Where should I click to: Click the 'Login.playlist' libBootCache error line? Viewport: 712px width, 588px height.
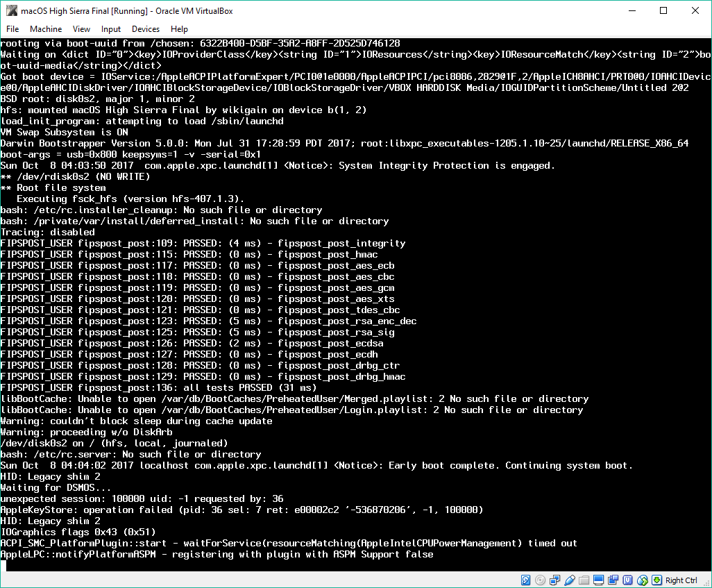pyautogui.click(x=291, y=410)
